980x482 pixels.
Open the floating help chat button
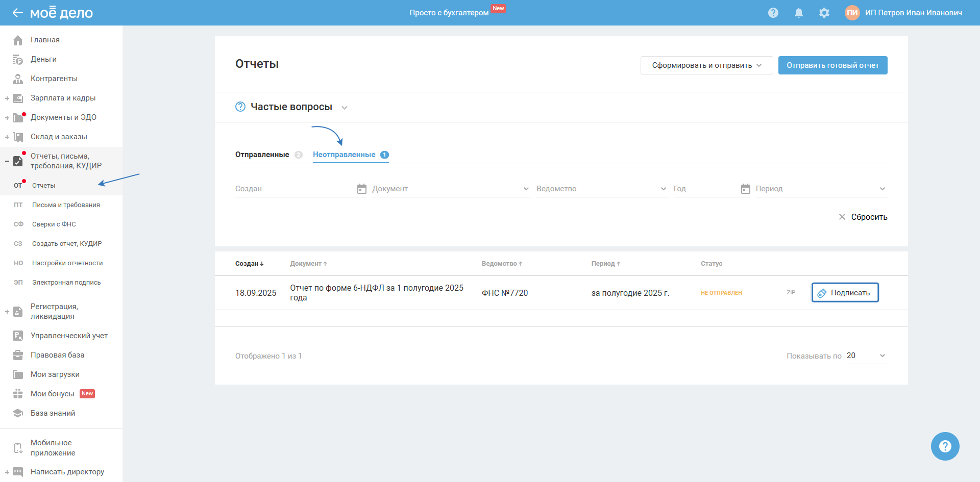click(945, 446)
